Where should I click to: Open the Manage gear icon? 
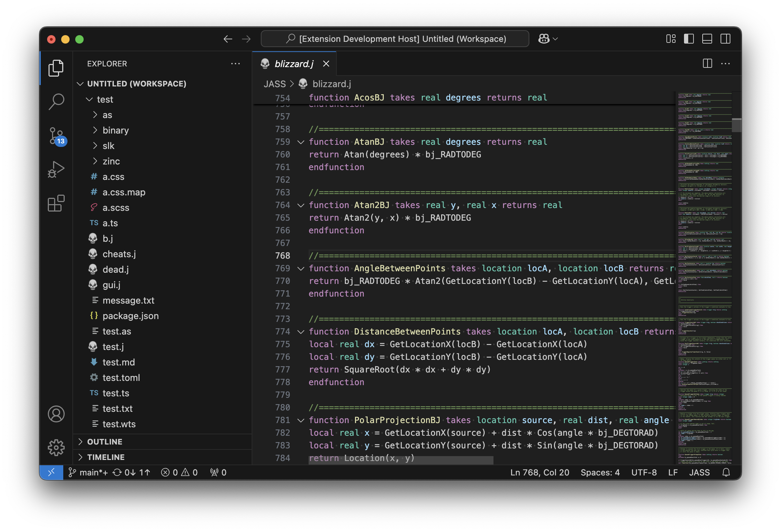[56, 448]
